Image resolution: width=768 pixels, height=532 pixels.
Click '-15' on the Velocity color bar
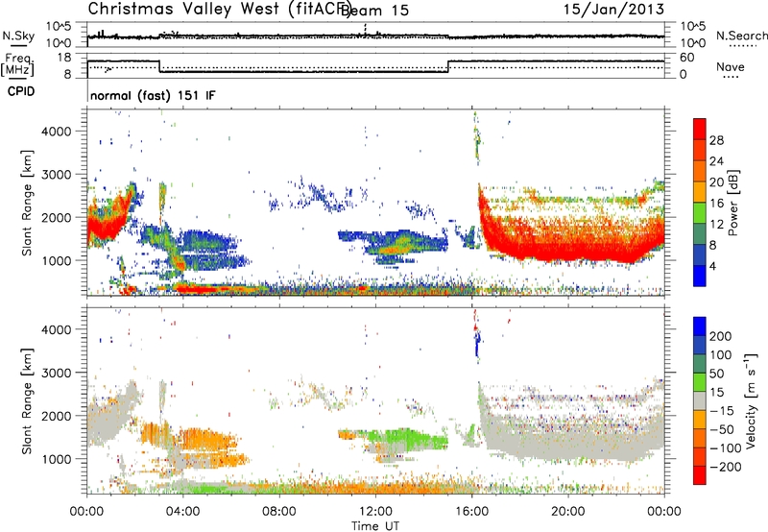click(722, 411)
